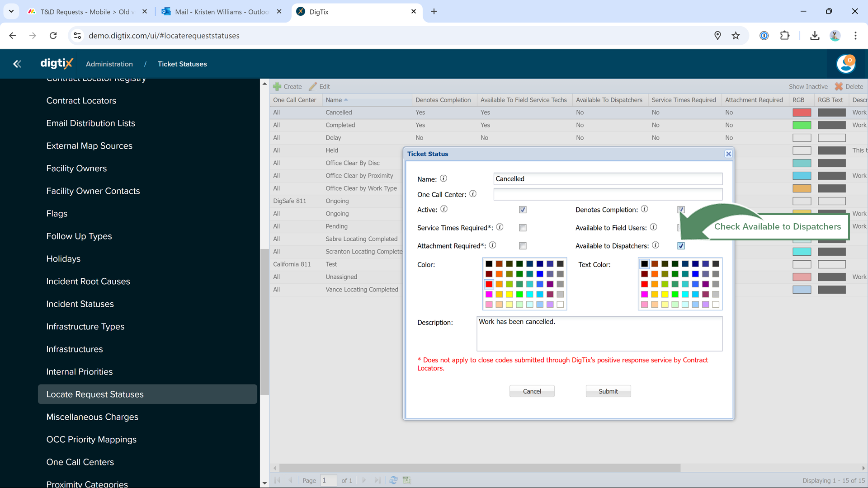Toggle Available to Dispatchers checkbox
This screenshot has height=488, width=868.
click(x=681, y=246)
